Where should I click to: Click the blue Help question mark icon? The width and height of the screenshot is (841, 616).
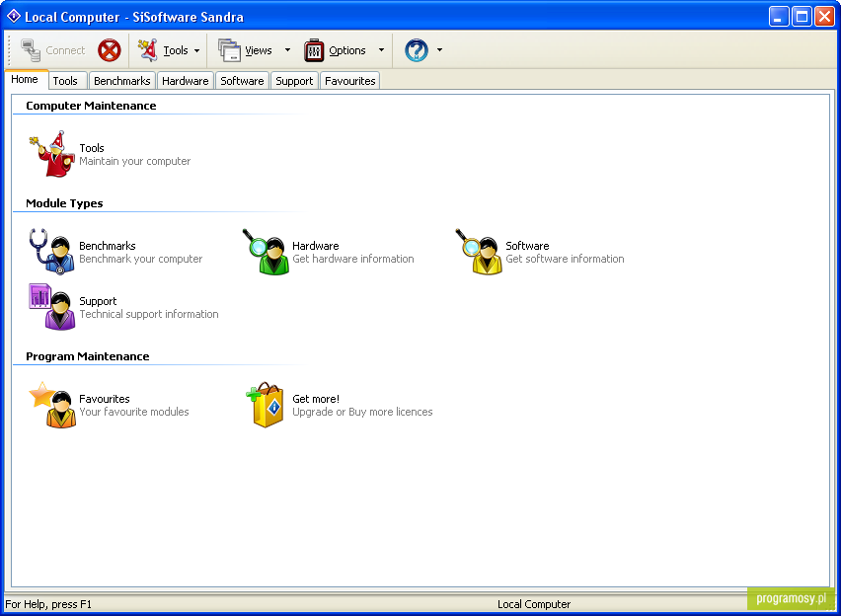click(x=417, y=50)
